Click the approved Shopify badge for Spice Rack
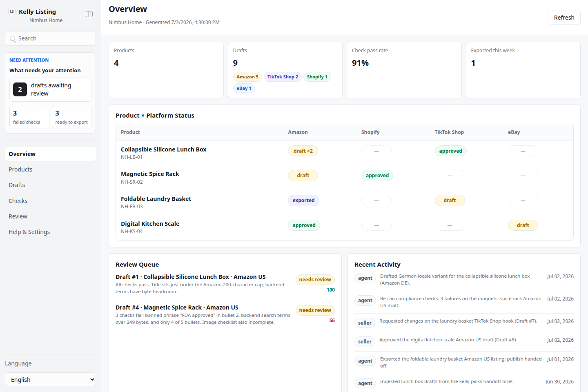Image resolution: width=588 pixels, height=392 pixels. [x=377, y=176]
